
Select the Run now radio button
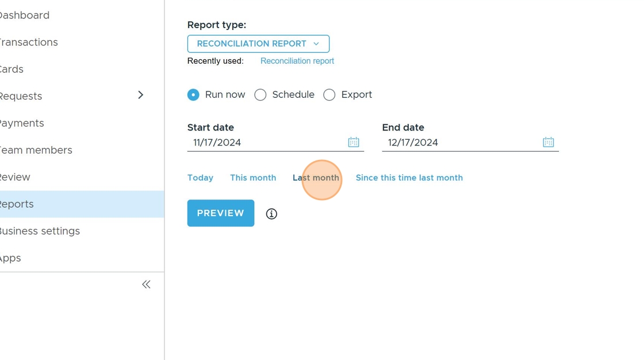193,95
